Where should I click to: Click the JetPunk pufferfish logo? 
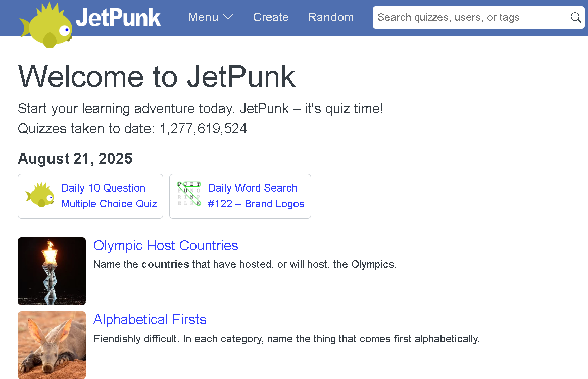tap(45, 26)
